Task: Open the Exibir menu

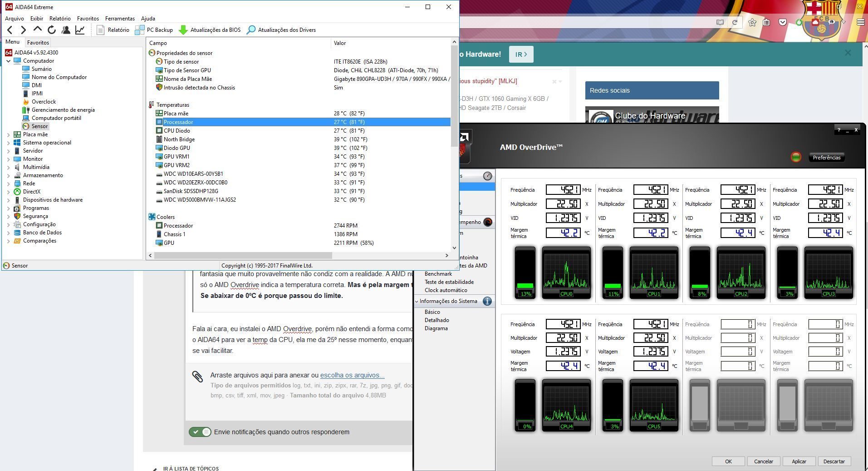Action: coord(37,19)
